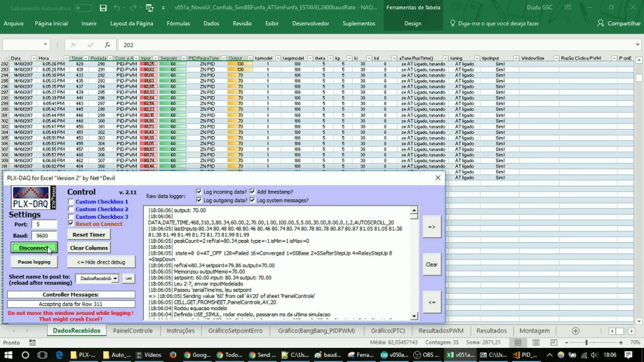Toggle Log outgoing data checkbox
This screenshot has width=644, height=362.
[x=199, y=200]
